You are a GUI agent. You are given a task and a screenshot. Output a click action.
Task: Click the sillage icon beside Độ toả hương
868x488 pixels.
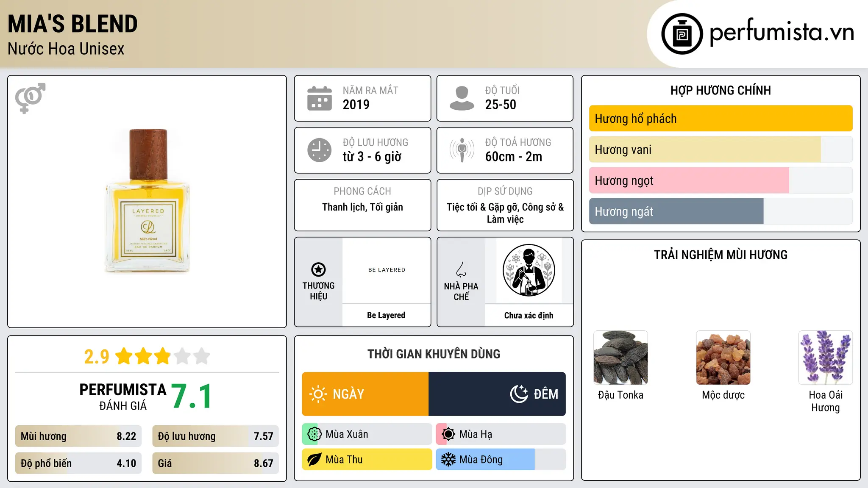tap(462, 150)
